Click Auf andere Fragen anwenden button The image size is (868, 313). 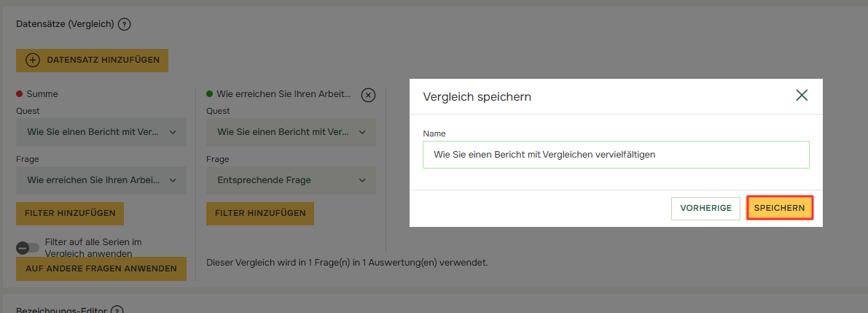pos(101,268)
